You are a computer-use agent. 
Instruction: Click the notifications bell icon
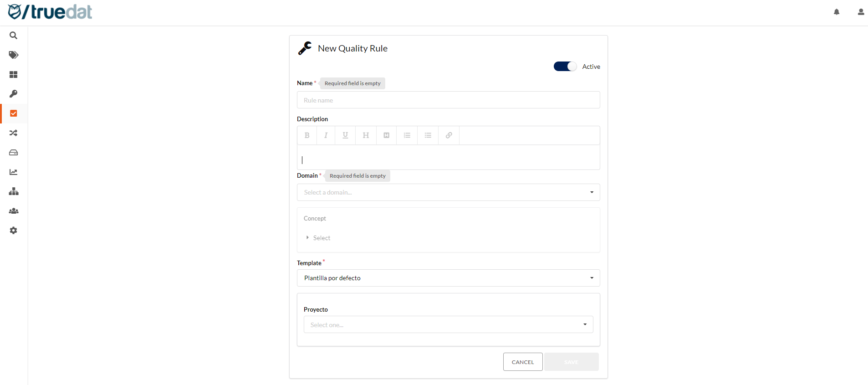click(x=837, y=12)
